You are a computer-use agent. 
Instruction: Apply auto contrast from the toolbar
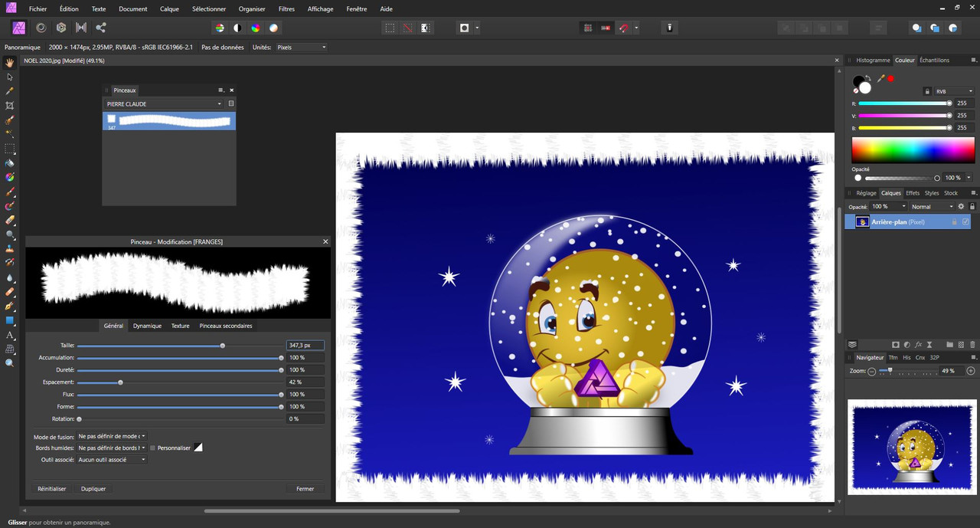pyautogui.click(x=237, y=28)
